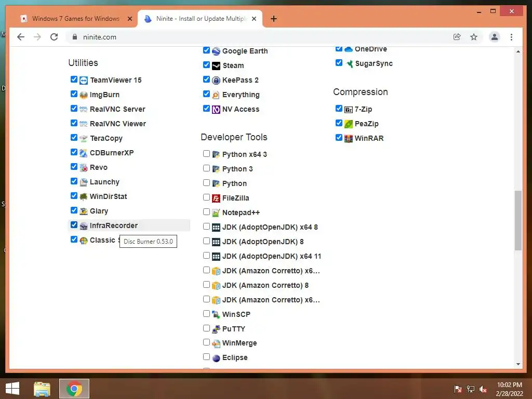Click the KeePass 2 lock icon
Viewport: 532px width, 399px height.
click(x=216, y=81)
